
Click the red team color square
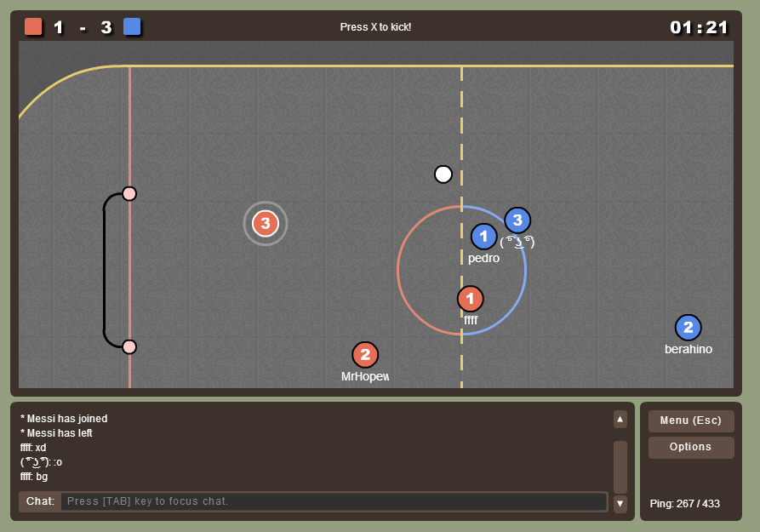[33, 27]
